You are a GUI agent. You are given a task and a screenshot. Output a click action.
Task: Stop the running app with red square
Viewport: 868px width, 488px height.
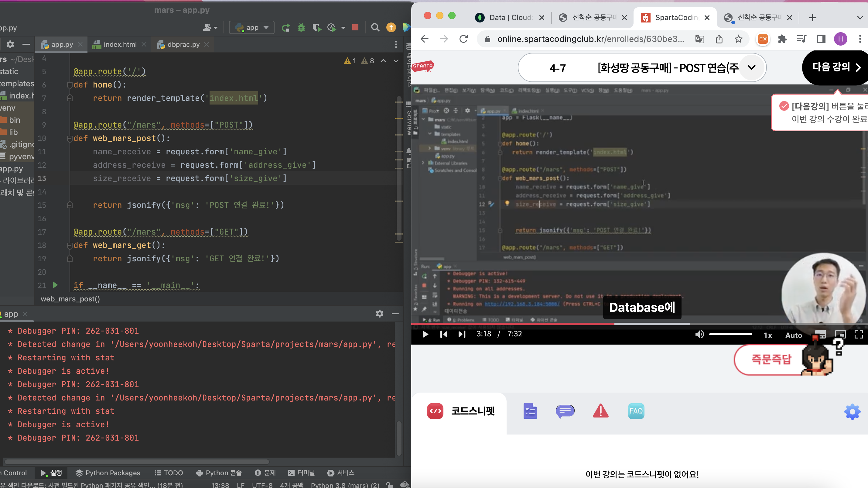[x=355, y=28]
